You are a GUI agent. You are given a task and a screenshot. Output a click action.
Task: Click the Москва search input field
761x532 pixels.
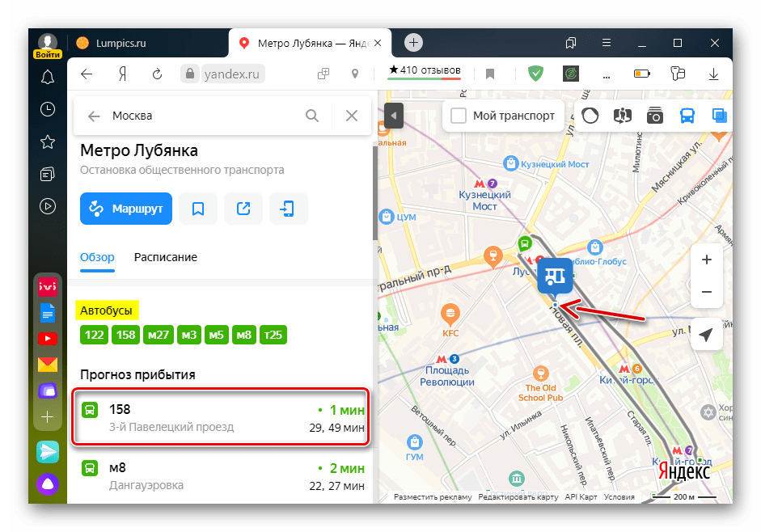[x=202, y=116]
